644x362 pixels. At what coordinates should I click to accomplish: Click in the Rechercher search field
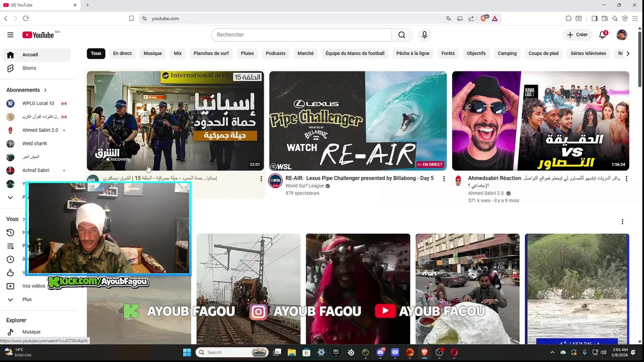(301, 35)
